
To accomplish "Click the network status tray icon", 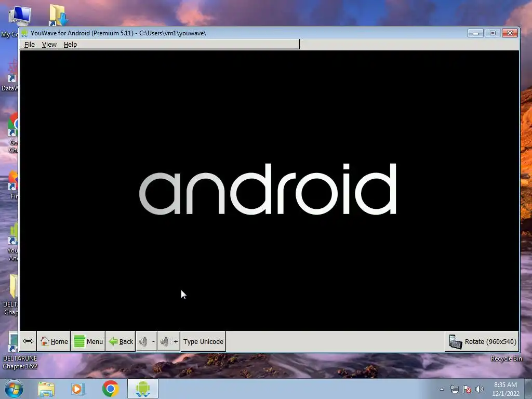I will coord(454,389).
